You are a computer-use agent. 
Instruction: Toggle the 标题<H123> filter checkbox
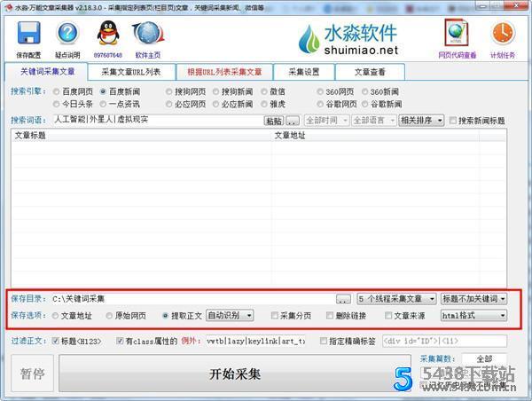click(x=56, y=341)
